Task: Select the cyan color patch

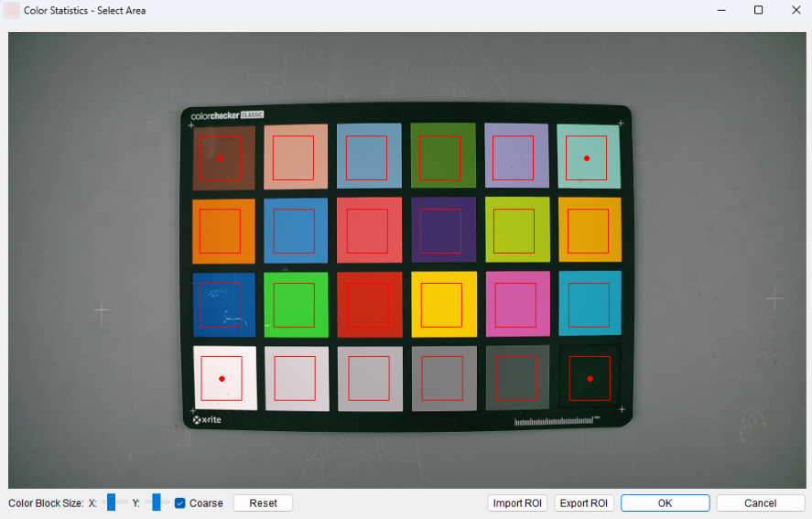Action: click(x=589, y=305)
